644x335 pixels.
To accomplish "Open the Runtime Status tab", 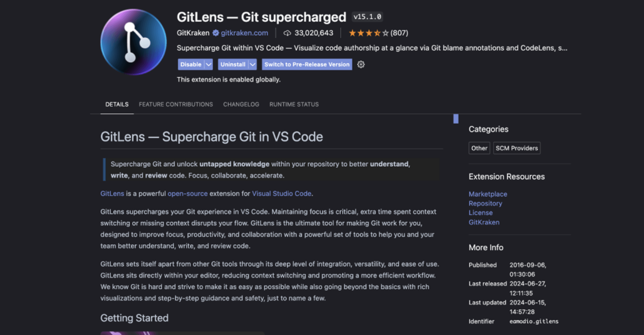I will (x=294, y=104).
